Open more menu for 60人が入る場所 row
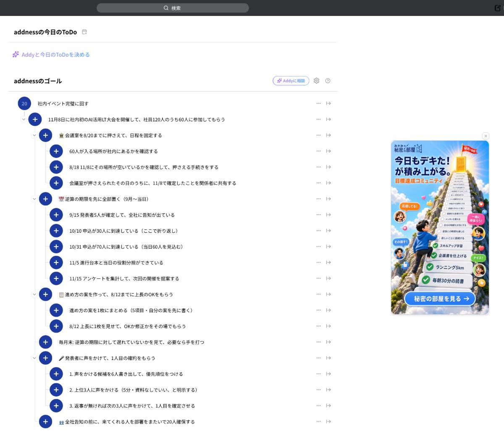This screenshot has height=431, width=504. (318, 151)
